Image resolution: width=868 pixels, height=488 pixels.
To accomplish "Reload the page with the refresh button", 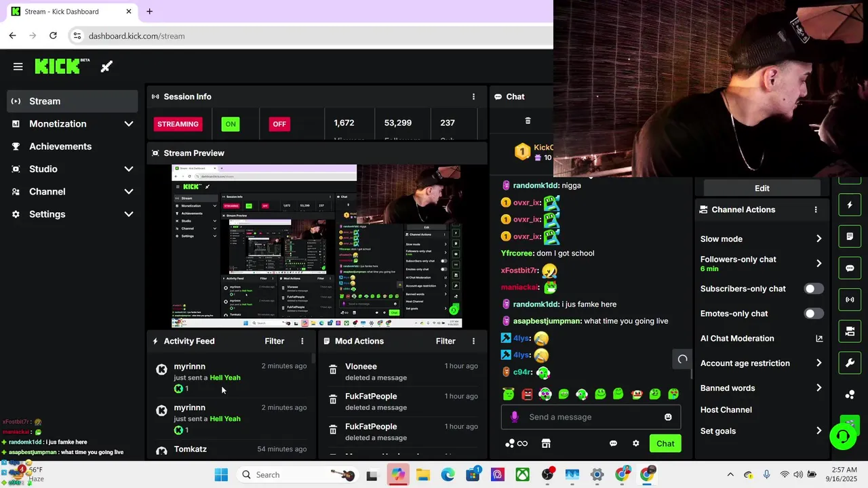I will [53, 35].
